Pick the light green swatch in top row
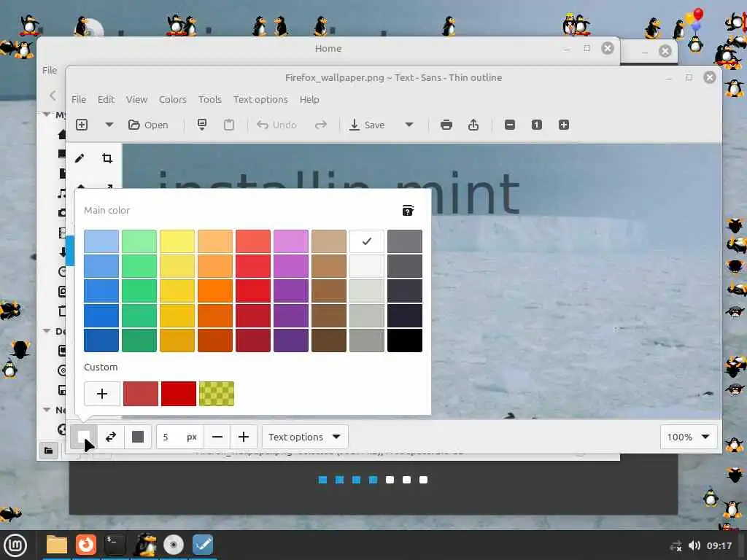 point(139,241)
